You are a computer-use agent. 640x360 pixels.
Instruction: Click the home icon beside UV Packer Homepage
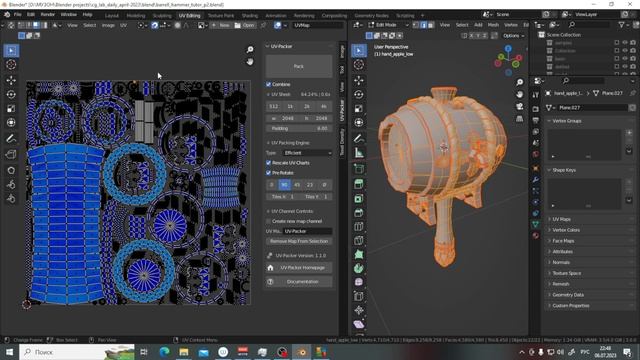pos(270,268)
